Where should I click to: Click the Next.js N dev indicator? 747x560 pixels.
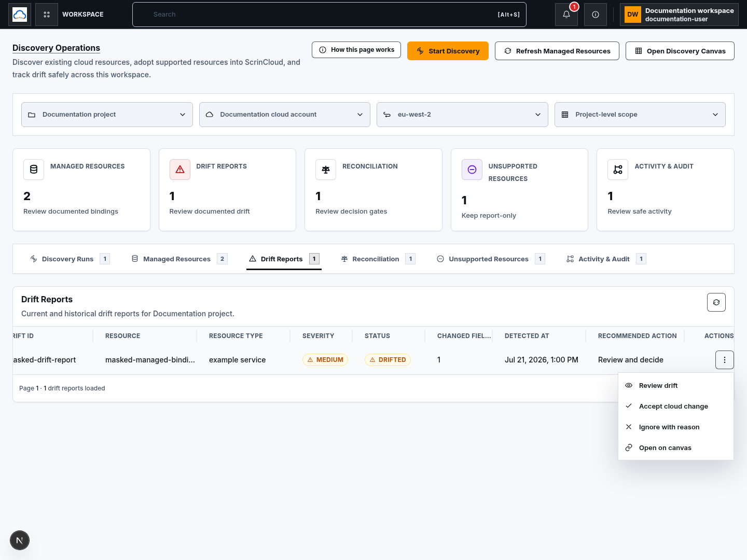point(20,540)
